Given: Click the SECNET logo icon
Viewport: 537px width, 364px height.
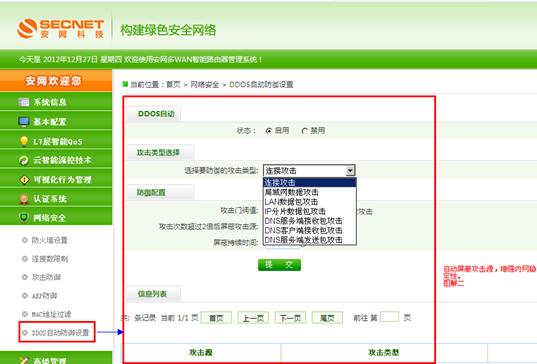Looking at the screenshot, I should [27, 28].
